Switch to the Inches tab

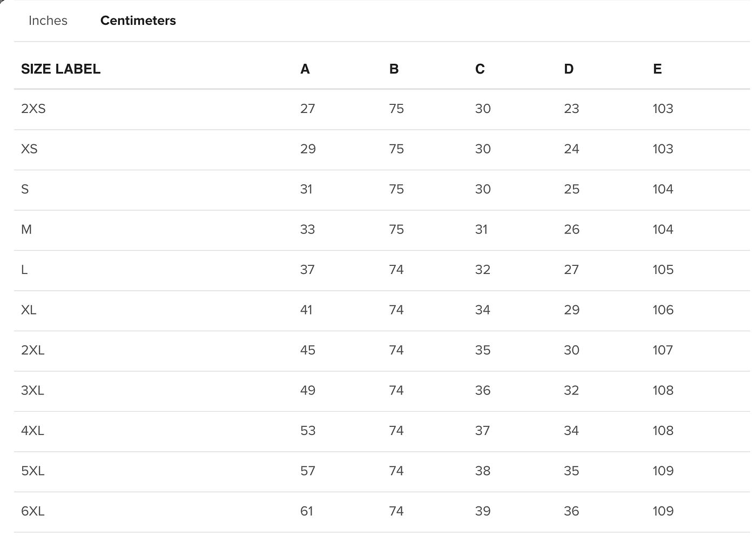(x=48, y=21)
